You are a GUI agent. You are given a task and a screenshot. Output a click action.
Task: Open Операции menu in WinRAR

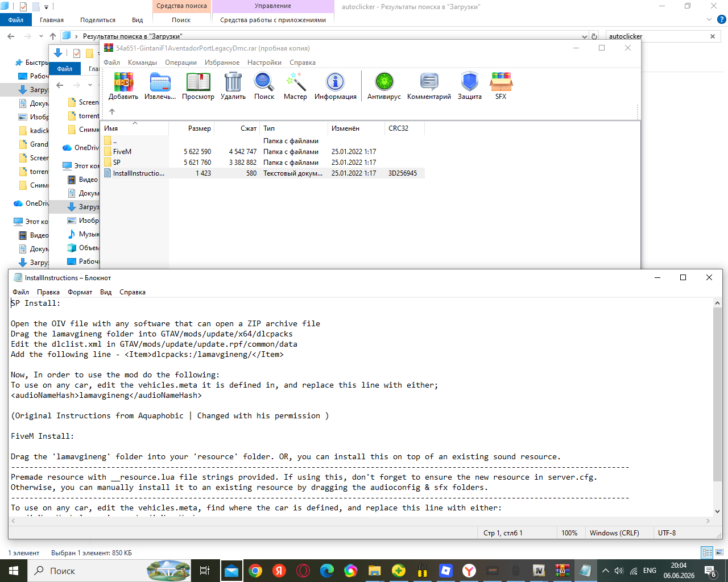pos(181,63)
